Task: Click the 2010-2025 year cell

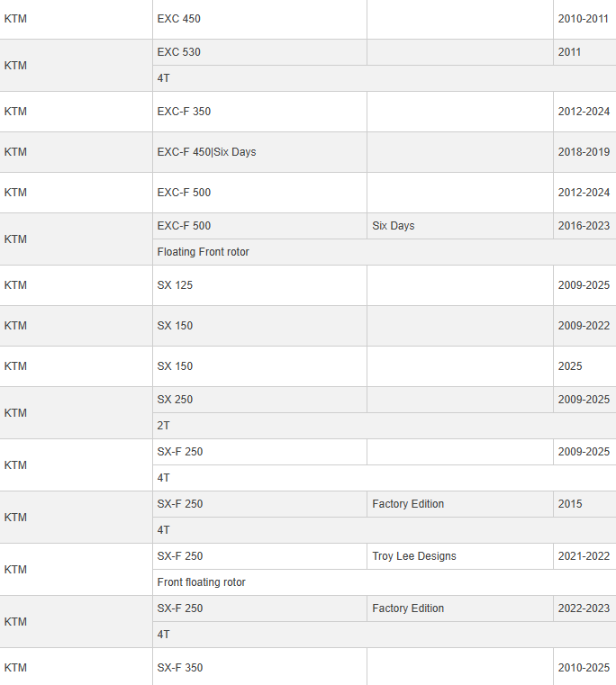Action: (584, 668)
